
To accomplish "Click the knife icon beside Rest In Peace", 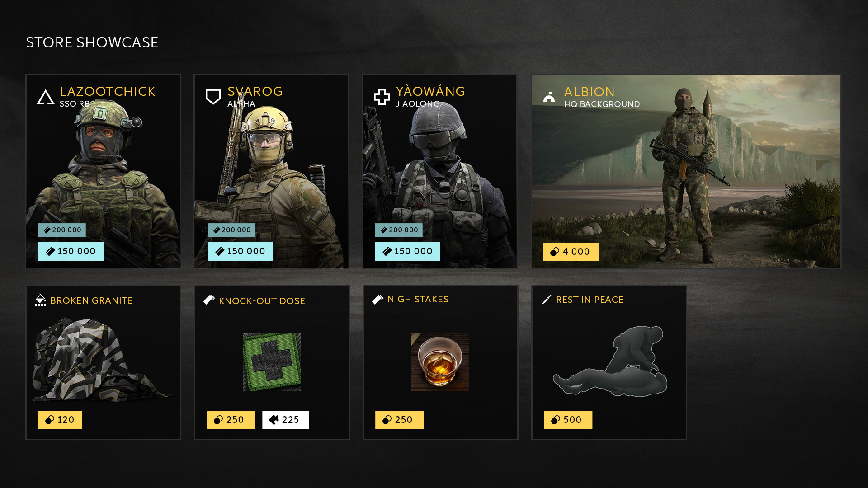I will pos(547,300).
